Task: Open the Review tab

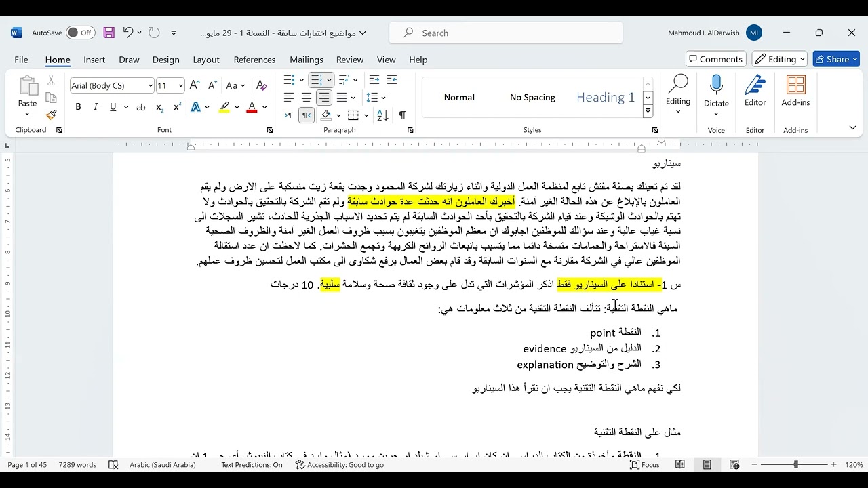Action: (x=350, y=60)
